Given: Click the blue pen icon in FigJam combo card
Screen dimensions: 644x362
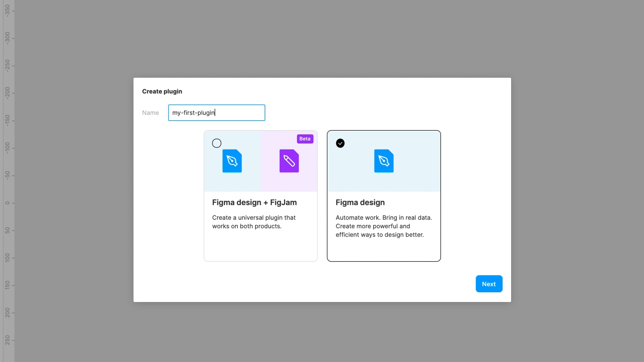Looking at the screenshot, I should (232, 161).
